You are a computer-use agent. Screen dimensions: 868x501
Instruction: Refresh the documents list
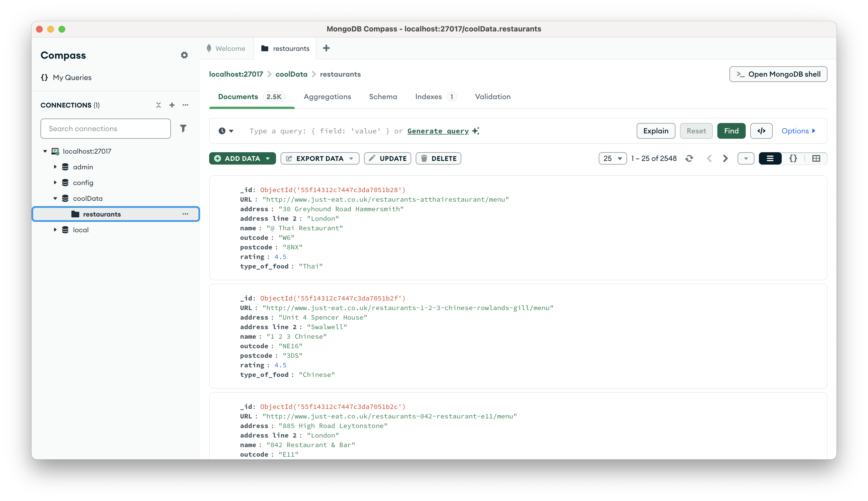click(689, 158)
